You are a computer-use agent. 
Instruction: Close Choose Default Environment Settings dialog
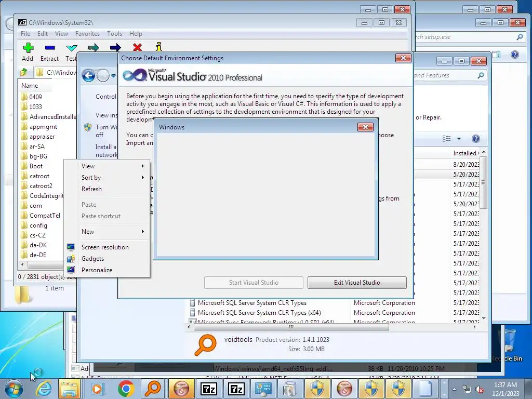click(x=403, y=58)
